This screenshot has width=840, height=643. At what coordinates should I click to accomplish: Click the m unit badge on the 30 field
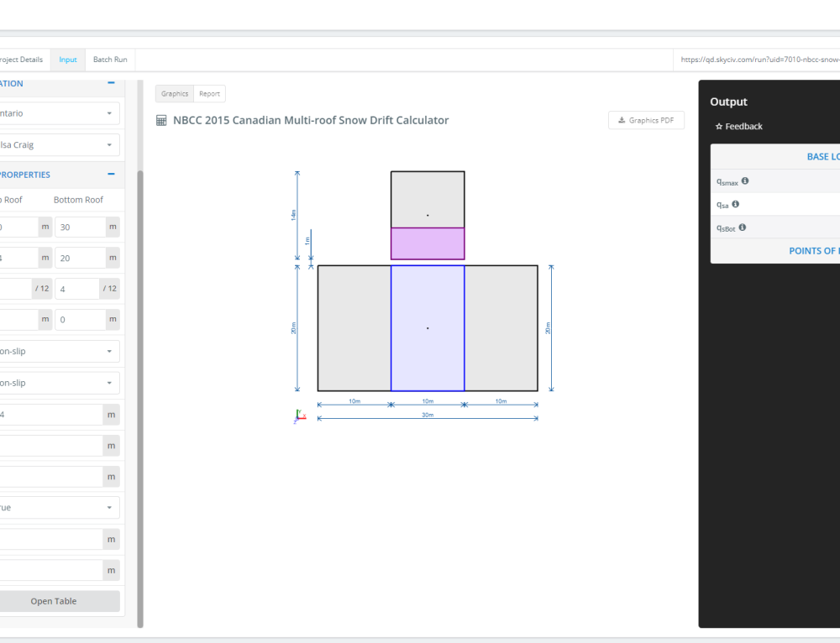(x=111, y=227)
